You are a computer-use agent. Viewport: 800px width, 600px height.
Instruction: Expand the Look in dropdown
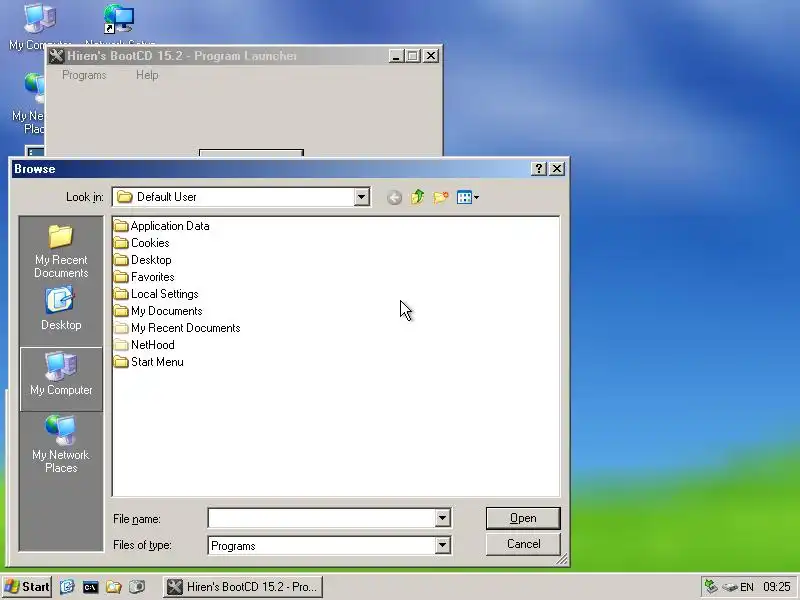coord(361,197)
